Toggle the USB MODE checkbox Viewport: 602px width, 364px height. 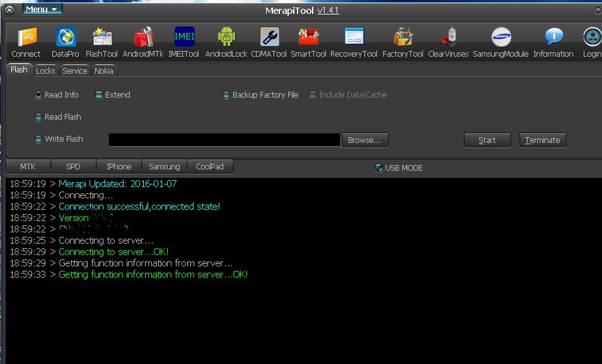379,168
